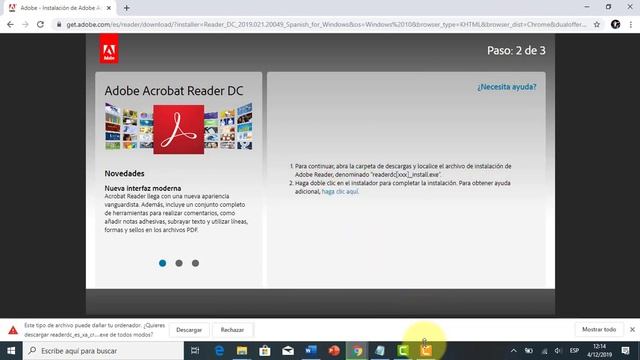This screenshot has width=640, height=360.
Task: Click the 'Paso: 2 de 3' step heading
Action: tap(516, 50)
